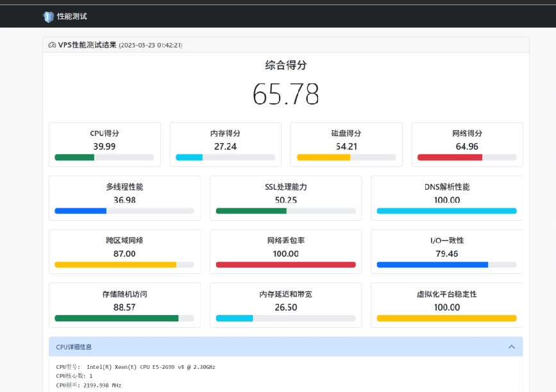Click the disk score value 54.21

point(346,146)
